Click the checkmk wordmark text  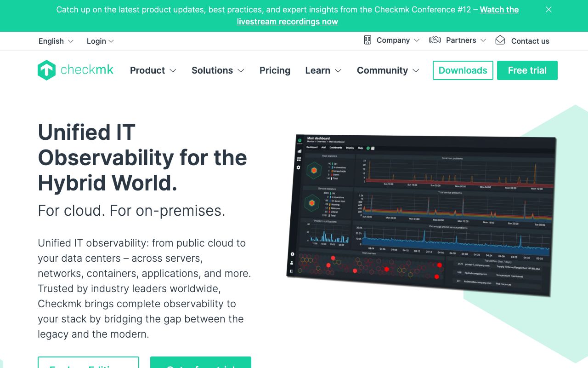(x=87, y=70)
